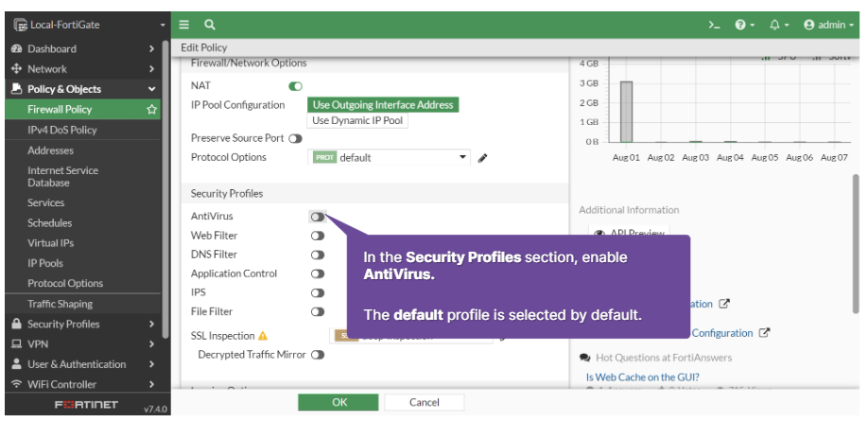Click the WiFi Controller signal icon

click(x=17, y=384)
